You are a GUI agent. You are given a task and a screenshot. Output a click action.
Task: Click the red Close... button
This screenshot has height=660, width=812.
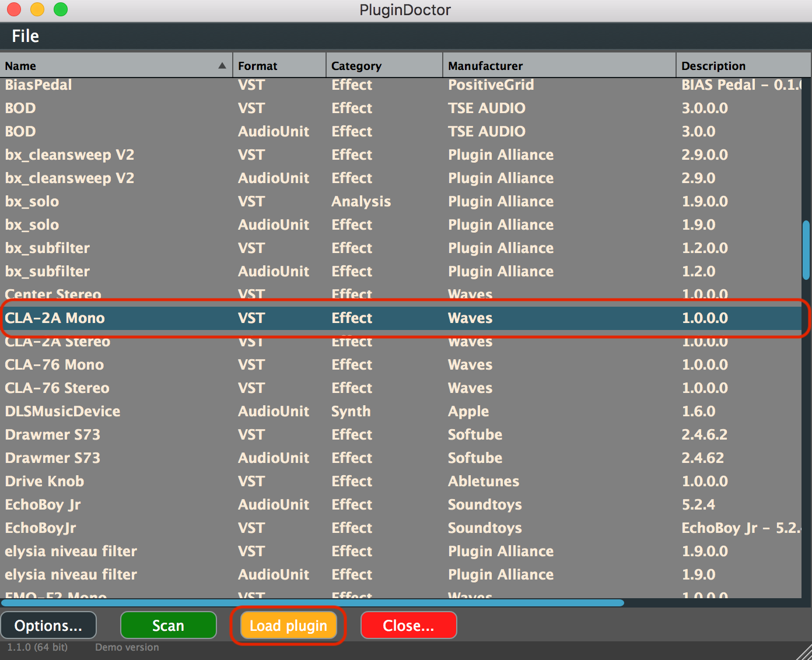coord(408,626)
